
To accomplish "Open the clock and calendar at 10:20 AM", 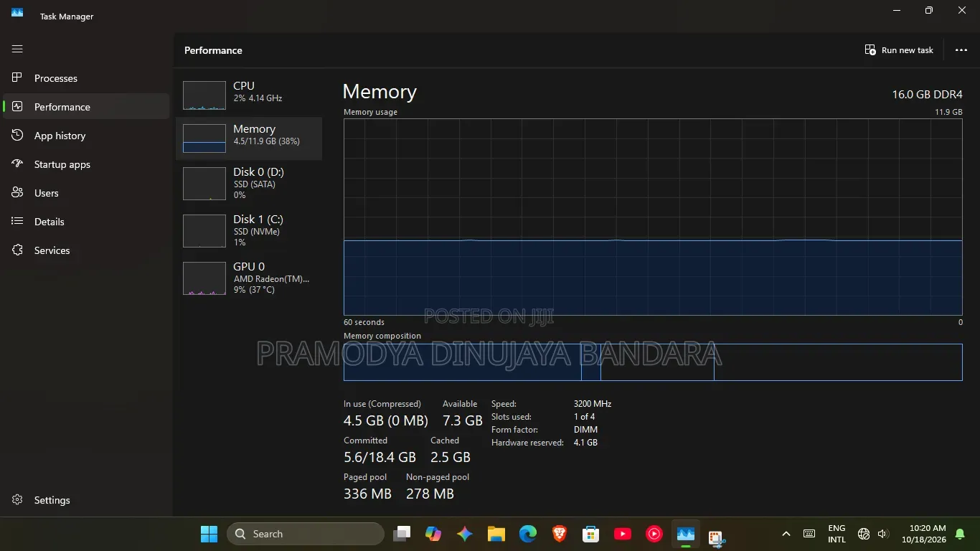I will pos(924,534).
